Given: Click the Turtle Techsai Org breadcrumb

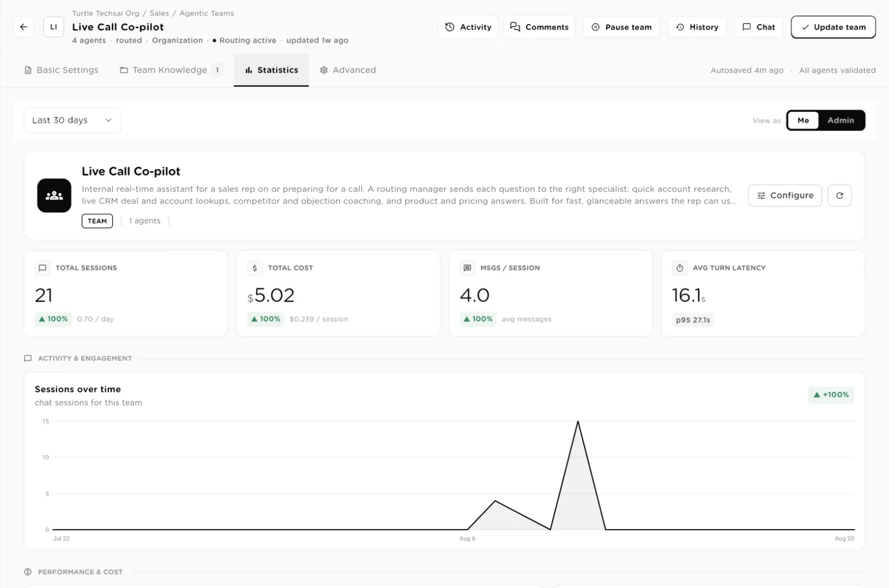Looking at the screenshot, I should point(106,13).
